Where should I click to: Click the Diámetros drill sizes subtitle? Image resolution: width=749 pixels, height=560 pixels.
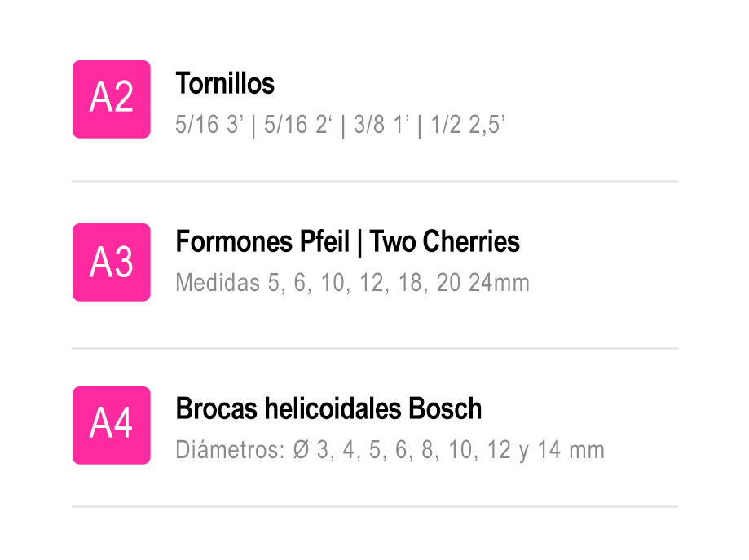pyautogui.click(x=390, y=450)
